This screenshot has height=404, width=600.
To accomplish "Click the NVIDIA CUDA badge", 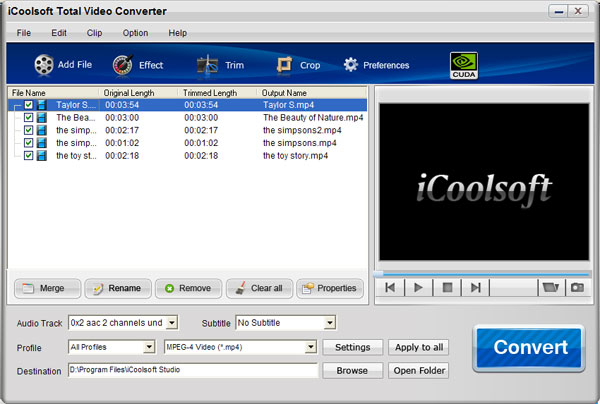I will point(464,65).
